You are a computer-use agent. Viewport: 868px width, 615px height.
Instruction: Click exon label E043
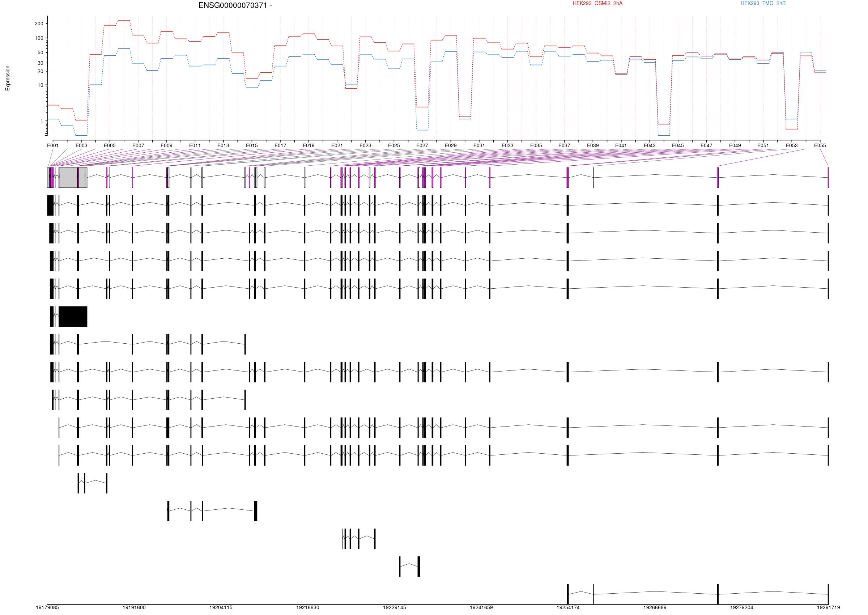pos(650,145)
